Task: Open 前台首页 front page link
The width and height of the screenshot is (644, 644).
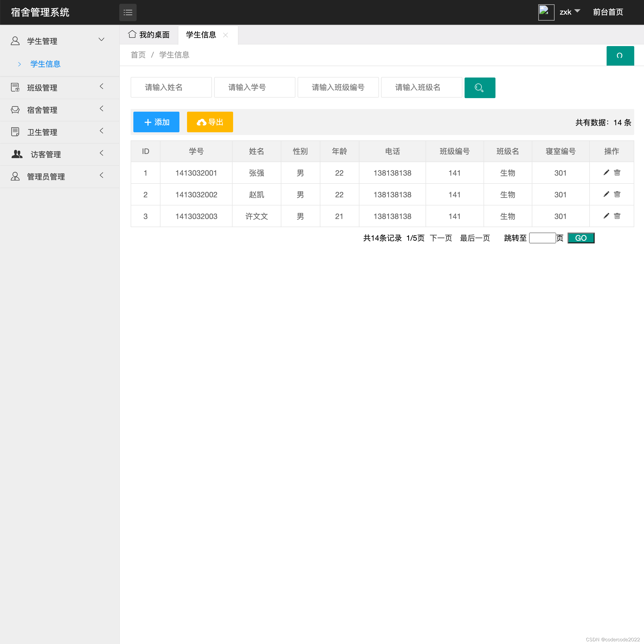Action: pos(608,12)
